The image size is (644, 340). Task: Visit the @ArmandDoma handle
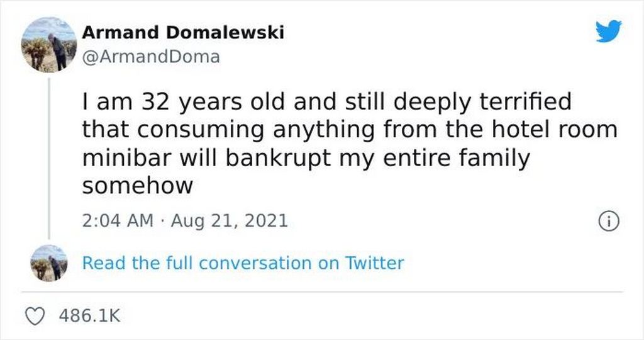pyautogui.click(x=151, y=57)
